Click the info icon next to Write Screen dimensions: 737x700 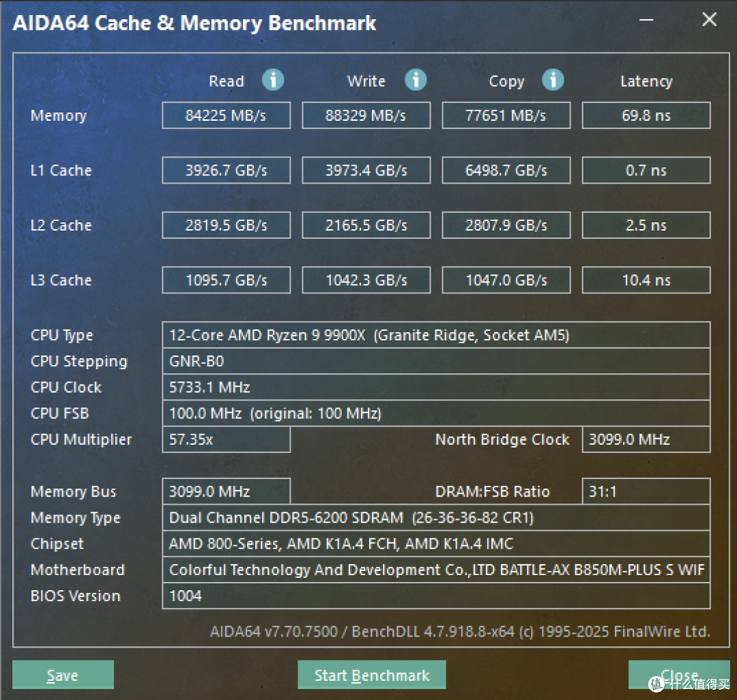tap(416, 80)
